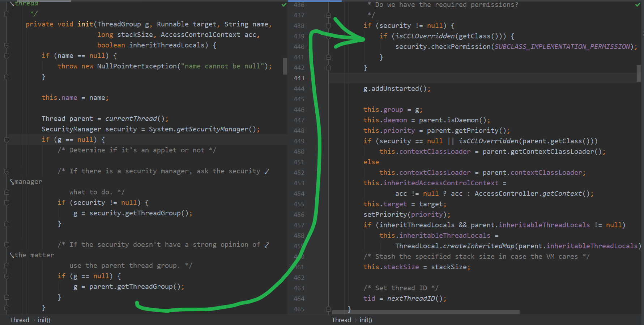Click the left pane vertical scrollbar thumb
644x325 pixels.
285,66
